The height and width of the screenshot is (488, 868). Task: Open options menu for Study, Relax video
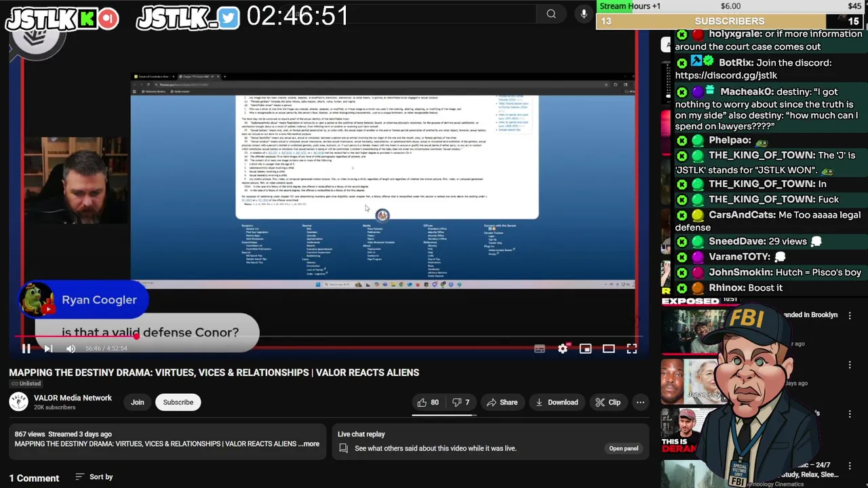click(850, 466)
